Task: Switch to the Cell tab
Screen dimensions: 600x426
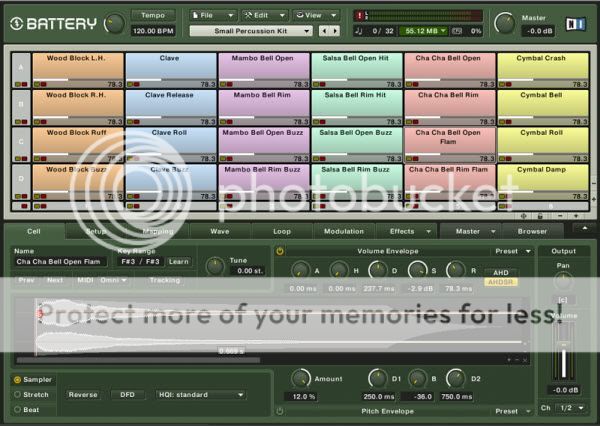Action: point(34,231)
